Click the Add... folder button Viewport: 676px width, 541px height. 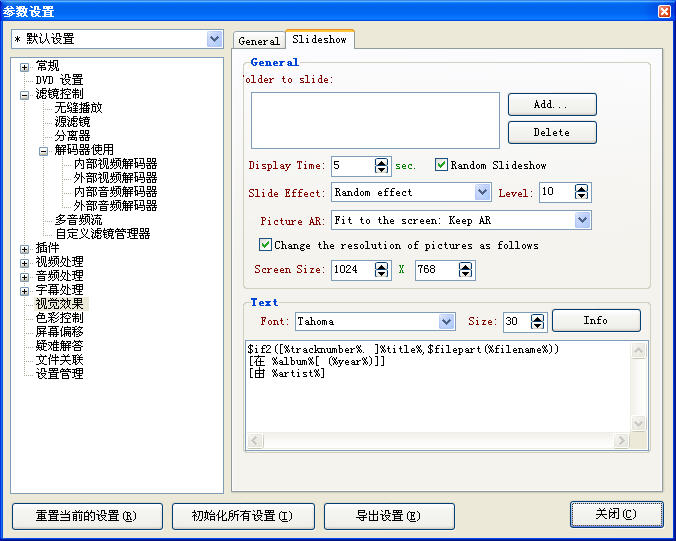[x=551, y=105]
